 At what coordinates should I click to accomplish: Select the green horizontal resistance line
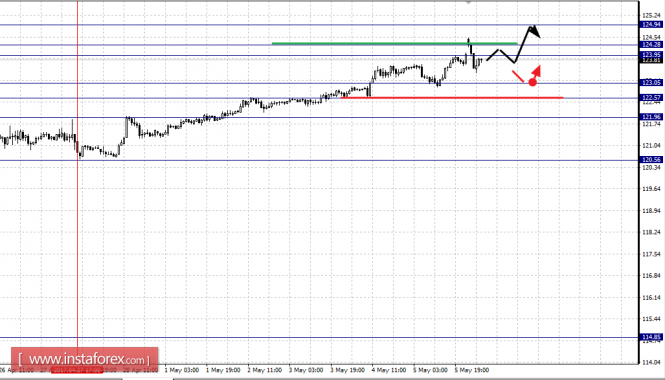click(x=394, y=43)
